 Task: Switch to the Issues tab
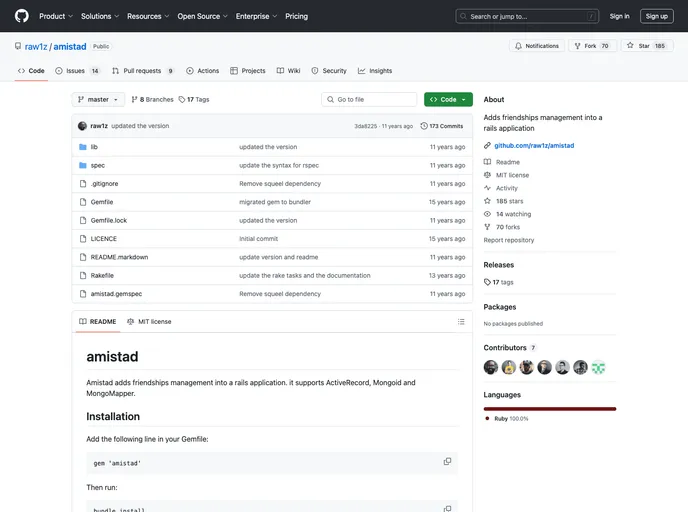point(78,71)
